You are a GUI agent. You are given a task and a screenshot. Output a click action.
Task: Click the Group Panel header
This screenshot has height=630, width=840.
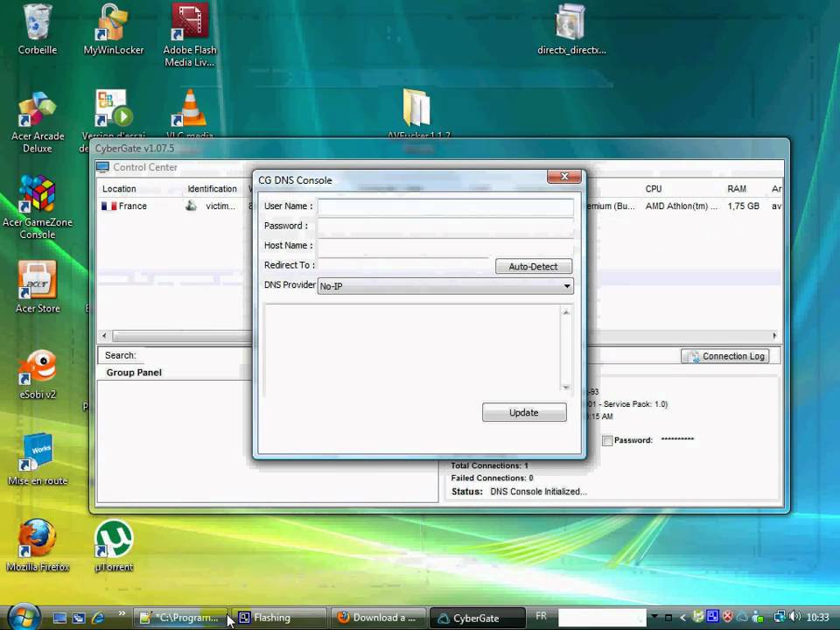134,373
